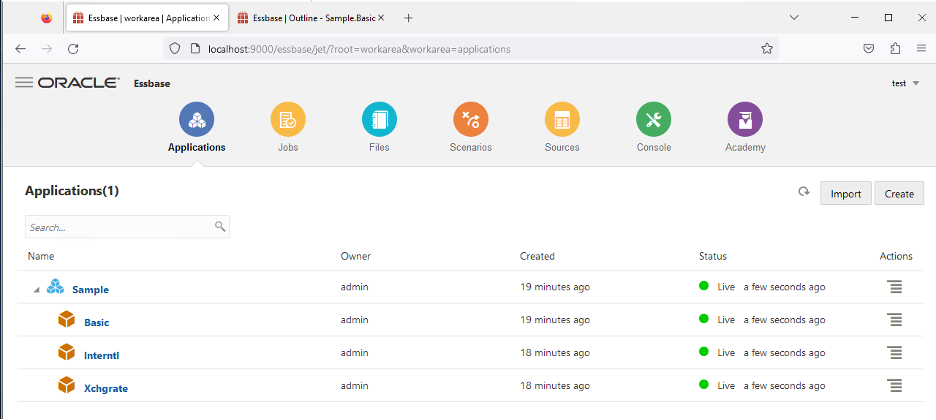Open the test user dropdown
Image resolution: width=936 pixels, height=420 pixels.
[906, 83]
